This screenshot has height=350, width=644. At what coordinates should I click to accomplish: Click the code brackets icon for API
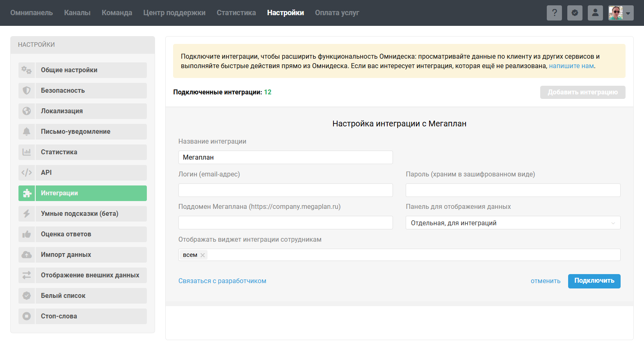(x=27, y=173)
